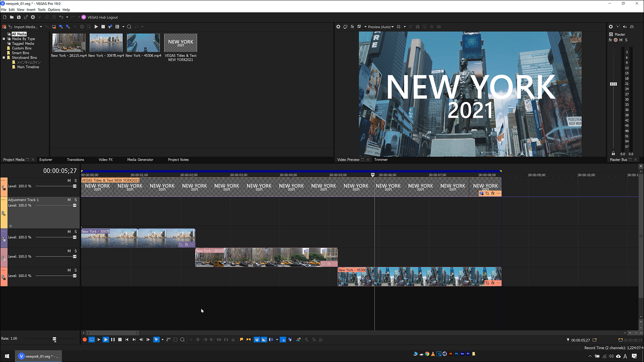Click Play From Start in the transport bar

99,340
